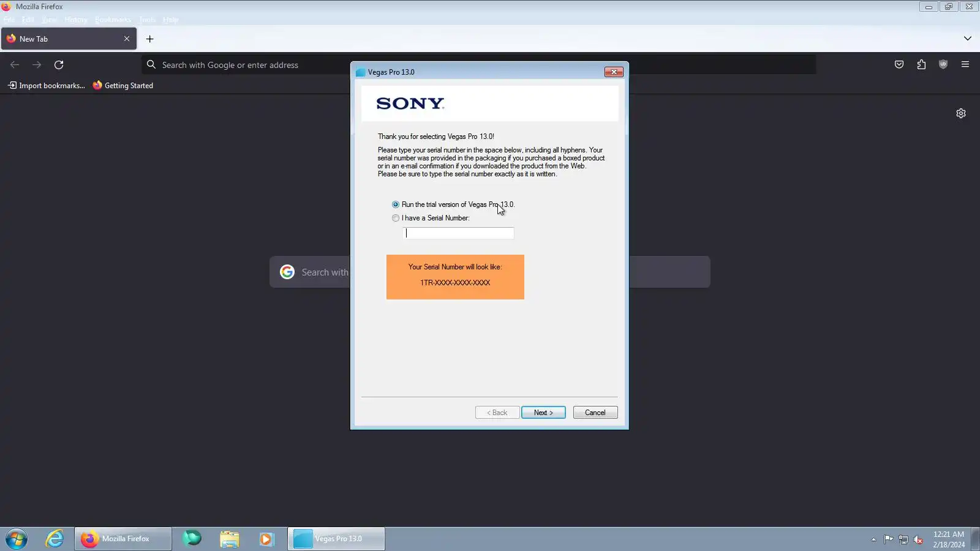The height and width of the screenshot is (551, 980).
Task: Open Firefox View menu
Action: (49, 20)
